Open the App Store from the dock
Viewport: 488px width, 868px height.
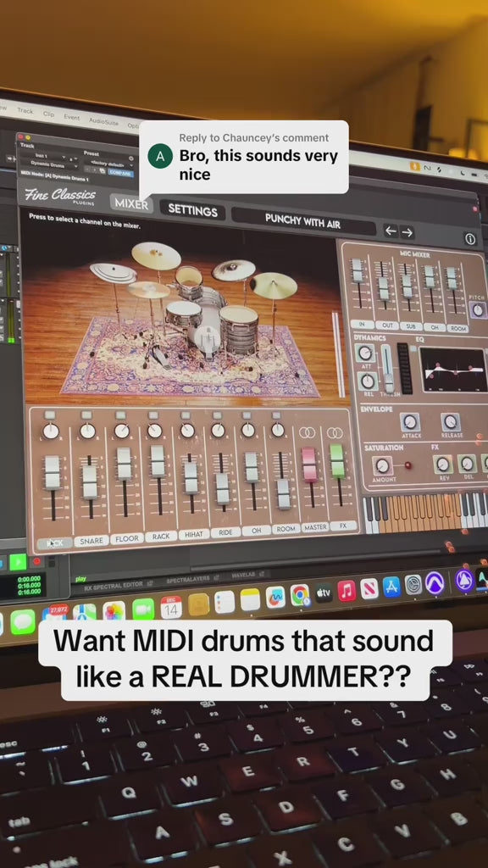click(391, 587)
